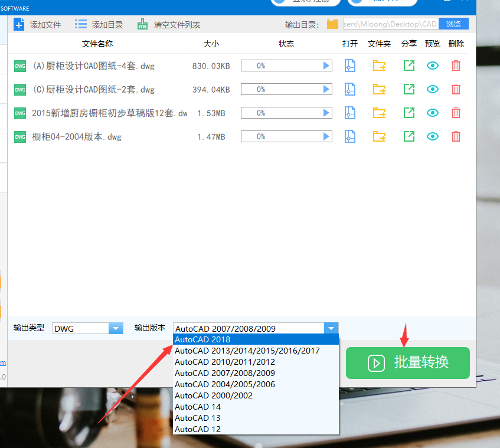This screenshot has height=448, width=500.
Task: Open folder icon for (C)厨柜设计CAD图纸-2套.dwg
Action: click(x=379, y=89)
